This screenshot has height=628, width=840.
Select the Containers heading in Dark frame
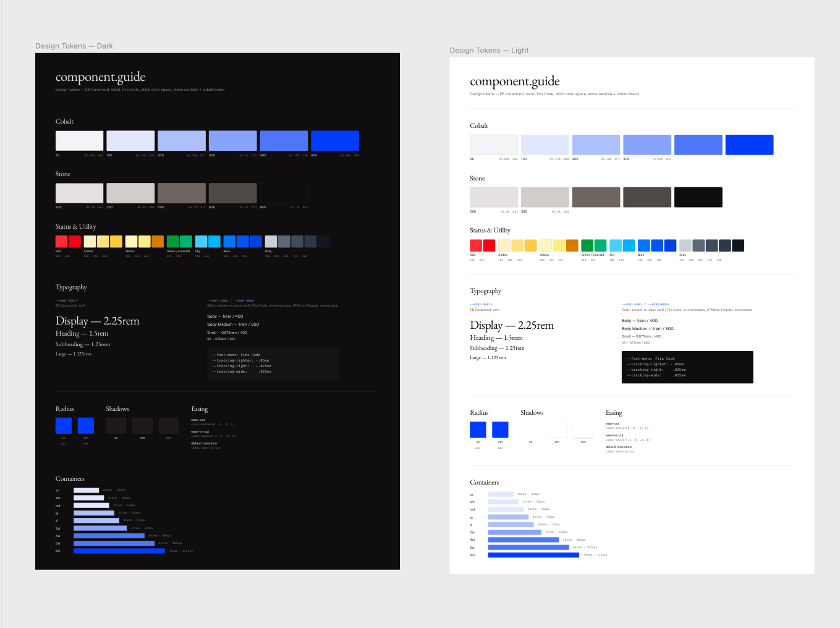(70, 479)
